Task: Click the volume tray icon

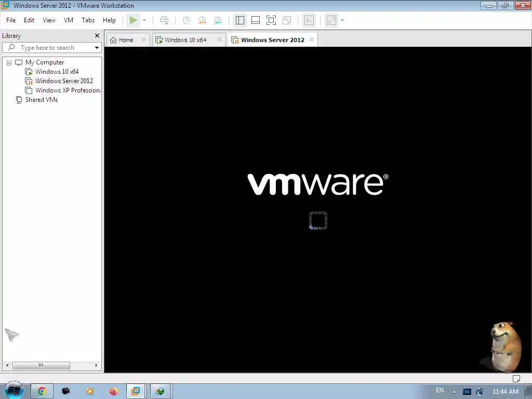Action: [480, 392]
